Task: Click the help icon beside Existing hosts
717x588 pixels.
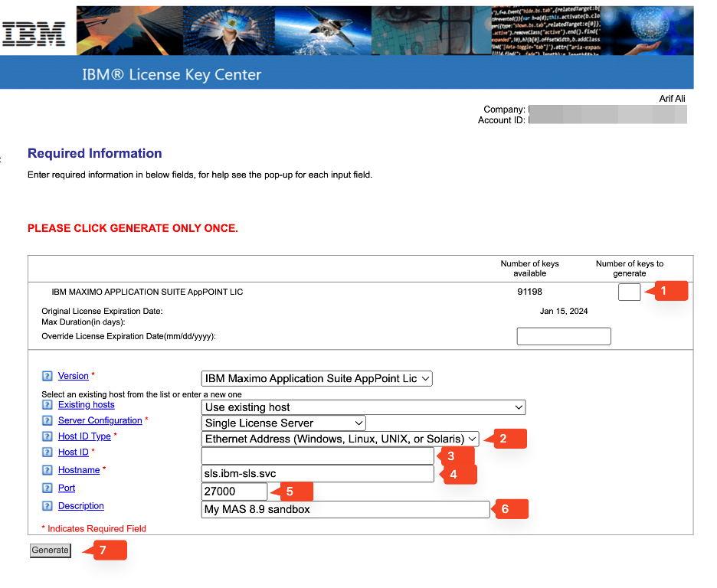Action: tap(47, 405)
